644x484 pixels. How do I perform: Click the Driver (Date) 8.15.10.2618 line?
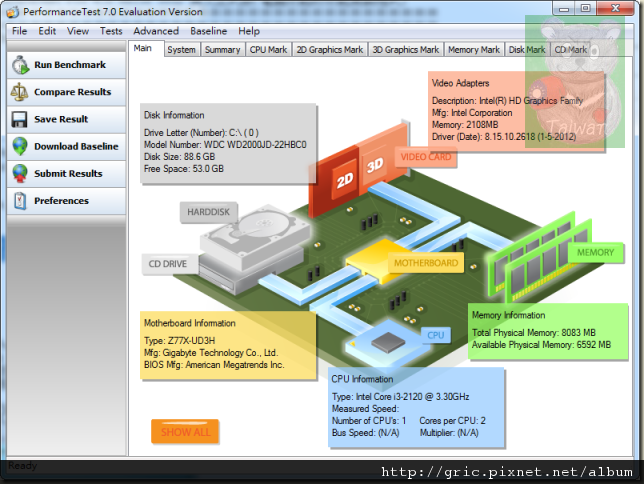(x=504, y=137)
